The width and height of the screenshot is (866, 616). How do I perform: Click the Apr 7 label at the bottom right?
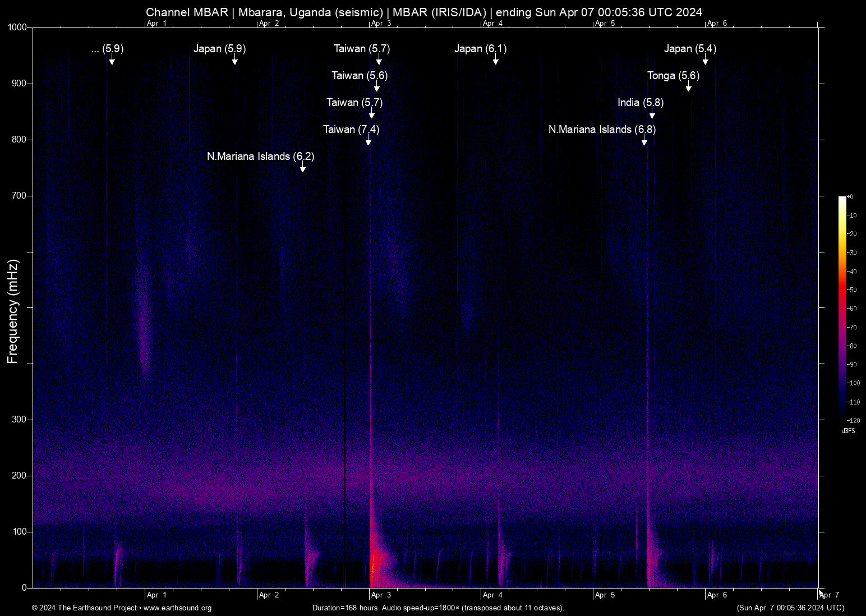(829, 595)
